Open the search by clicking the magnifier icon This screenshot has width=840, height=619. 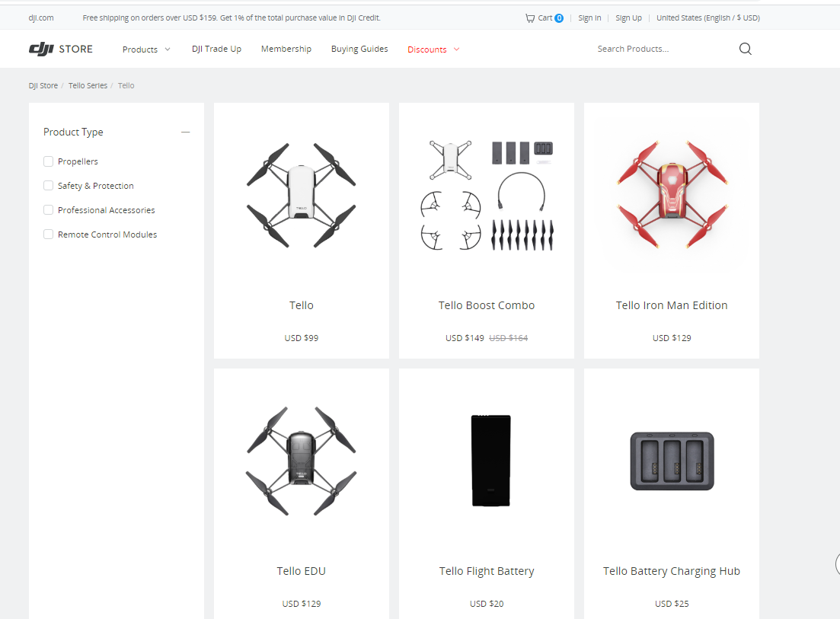tap(745, 48)
